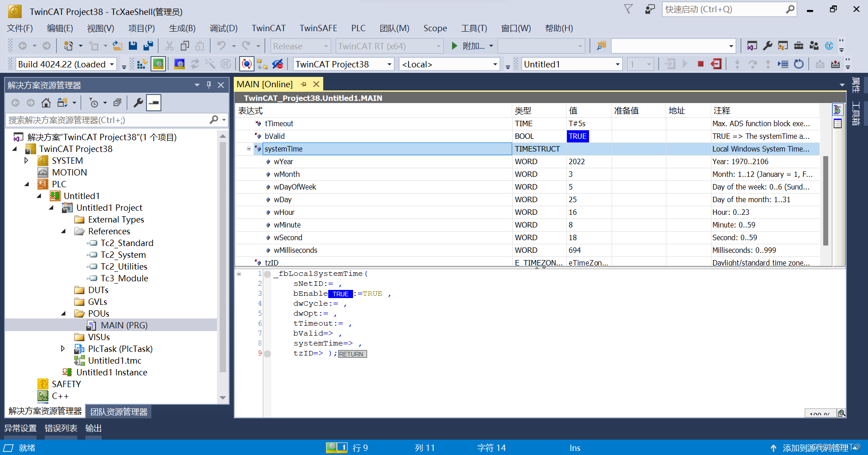Open the Toolbox briefcase icon
This screenshot has width=868, height=455.
click(798, 46)
